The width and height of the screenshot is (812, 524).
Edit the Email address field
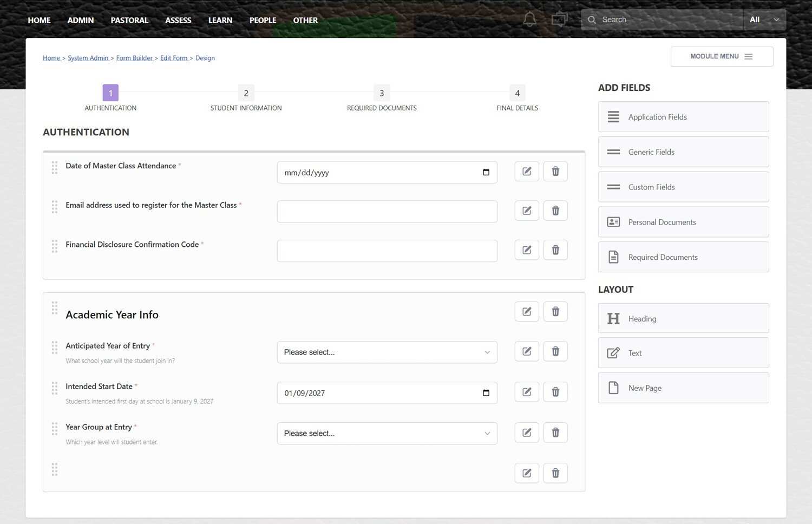pos(527,211)
